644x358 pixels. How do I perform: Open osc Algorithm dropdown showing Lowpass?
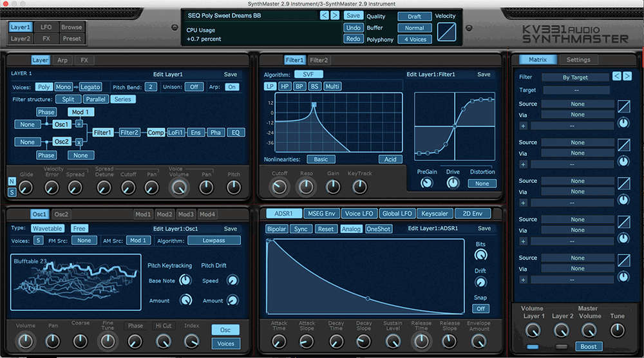coord(214,241)
